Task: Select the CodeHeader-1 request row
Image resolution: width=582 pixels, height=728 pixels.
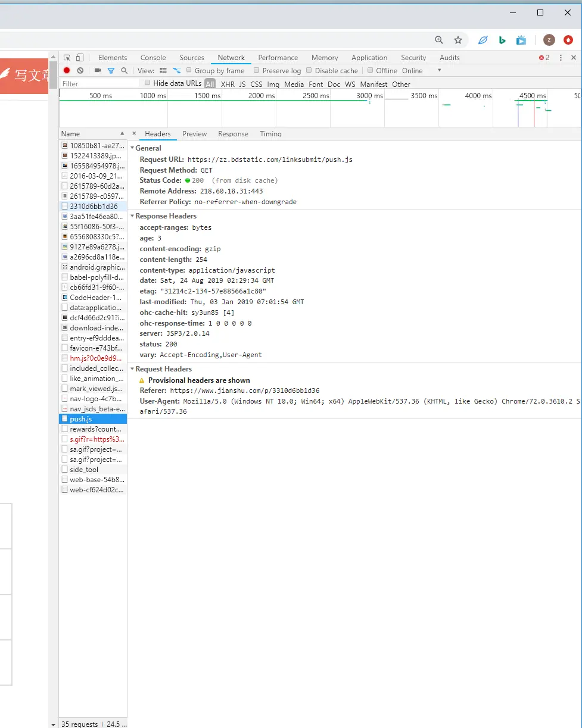Action: point(93,297)
